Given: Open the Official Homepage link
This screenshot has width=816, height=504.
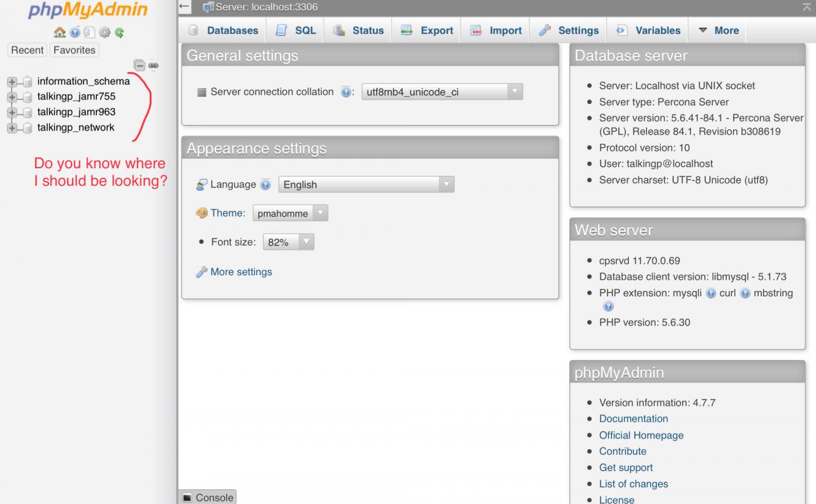Looking at the screenshot, I should [641, 435].
